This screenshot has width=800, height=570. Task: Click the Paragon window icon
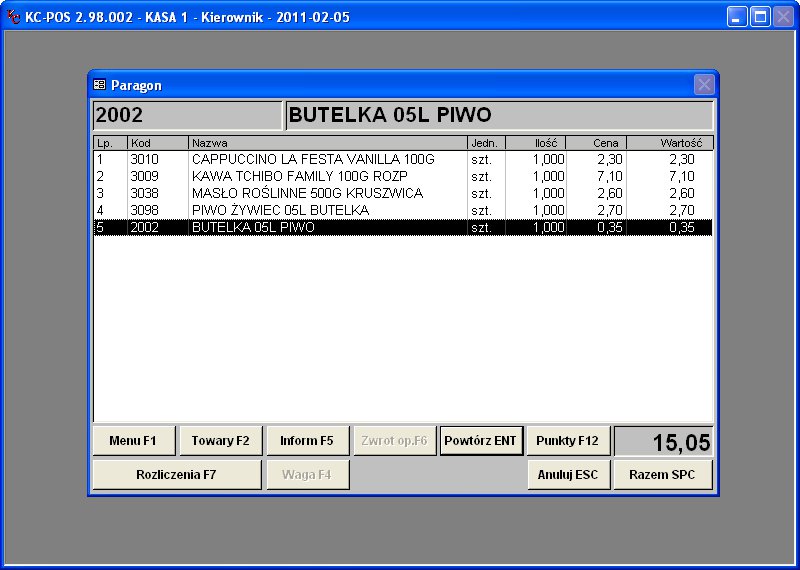pos(99,85)
